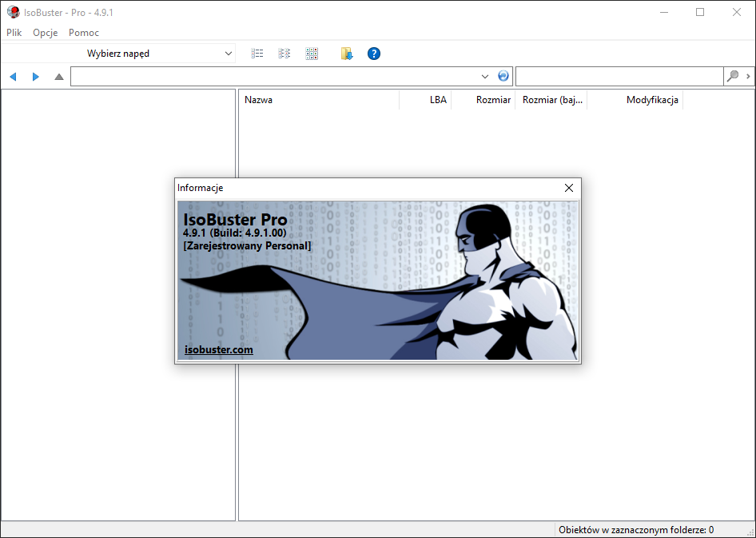Expand search options chevron beside the magnifier
Viewport: 756px width, 538px height.
point(748,76)
